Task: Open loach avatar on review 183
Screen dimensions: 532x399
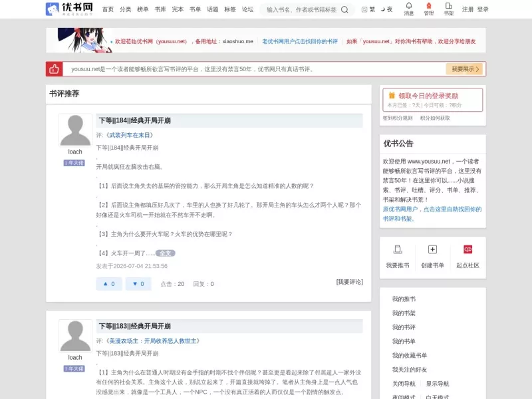Action: 75,336
